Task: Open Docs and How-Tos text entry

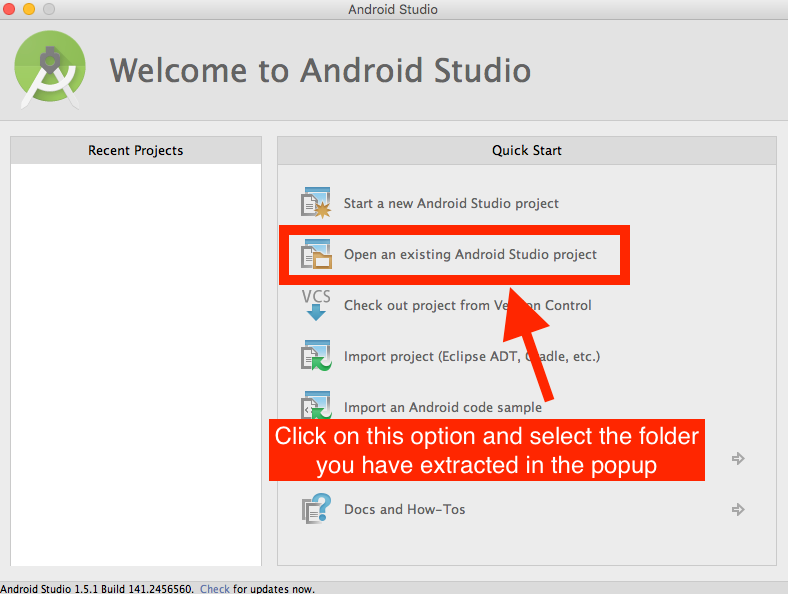Action: (404, 509)
